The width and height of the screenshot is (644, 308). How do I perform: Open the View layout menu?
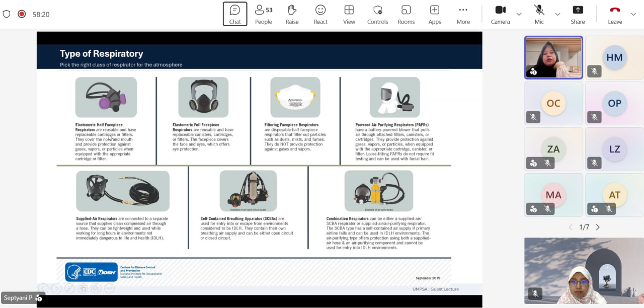pyautogui.click(x=349, y=14)
